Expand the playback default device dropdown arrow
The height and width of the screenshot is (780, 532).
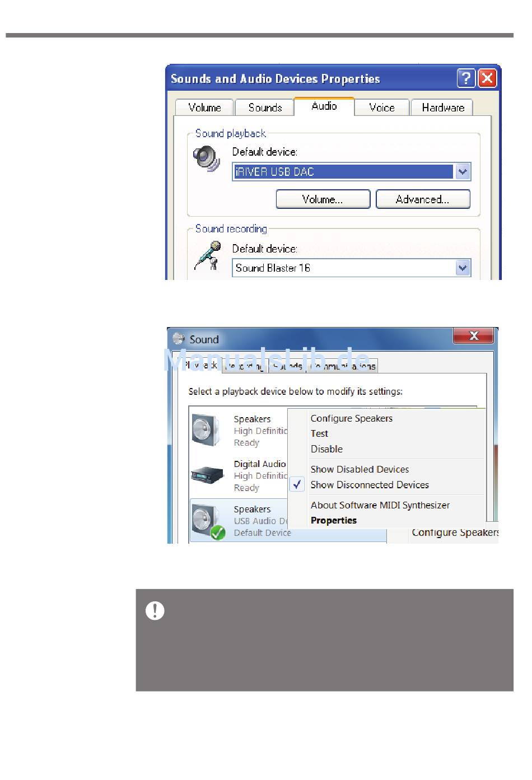click(x=463, y=172)
